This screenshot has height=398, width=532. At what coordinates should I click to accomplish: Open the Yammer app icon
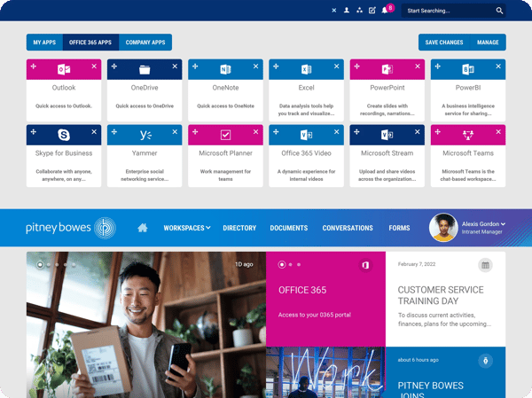(145, 135)
